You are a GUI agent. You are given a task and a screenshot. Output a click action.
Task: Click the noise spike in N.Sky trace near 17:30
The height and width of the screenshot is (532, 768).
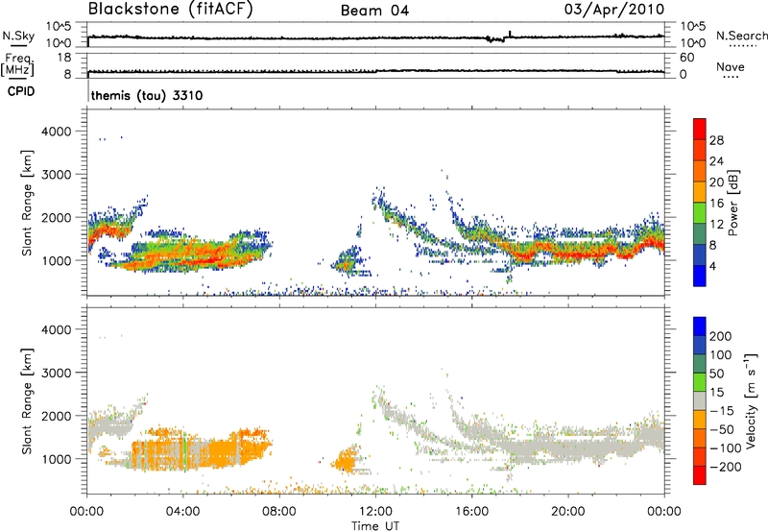point(510,34)
